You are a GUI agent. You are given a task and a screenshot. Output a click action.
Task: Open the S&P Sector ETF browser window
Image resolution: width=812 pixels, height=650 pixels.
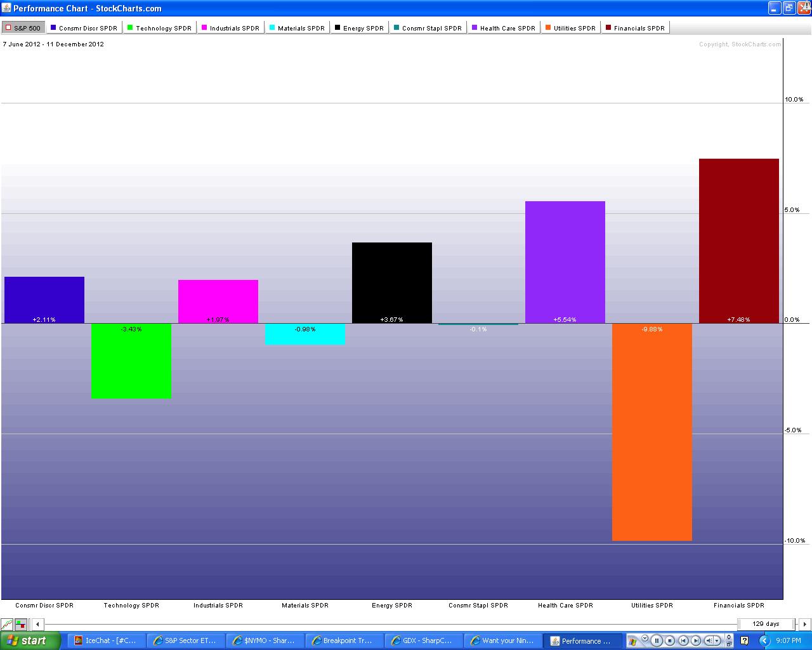(x=185, y=640)
